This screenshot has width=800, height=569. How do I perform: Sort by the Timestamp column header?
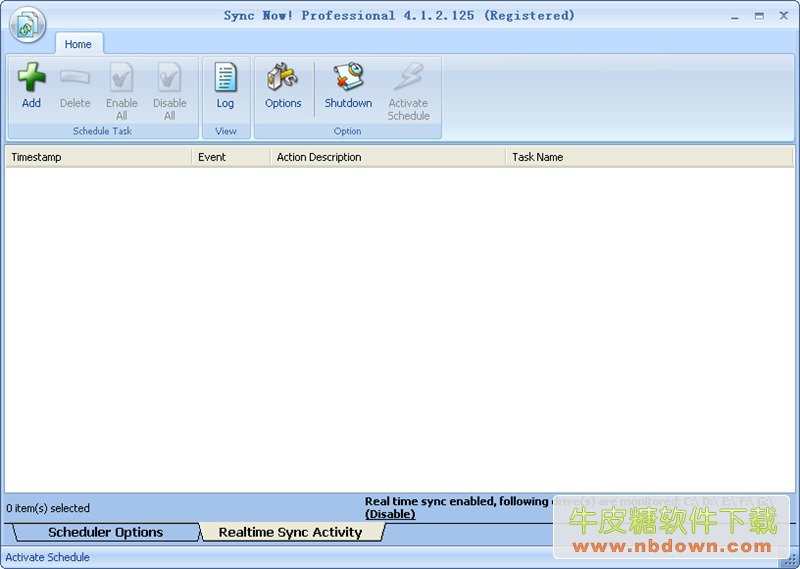(98, 157)
